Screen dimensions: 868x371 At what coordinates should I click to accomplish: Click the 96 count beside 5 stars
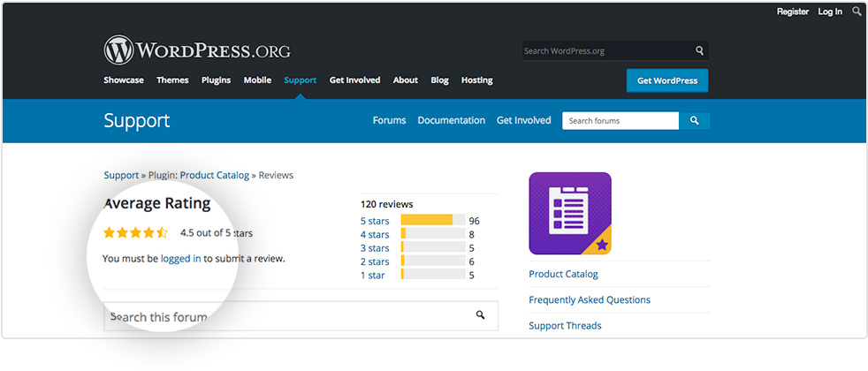click(x=474, y=221)
